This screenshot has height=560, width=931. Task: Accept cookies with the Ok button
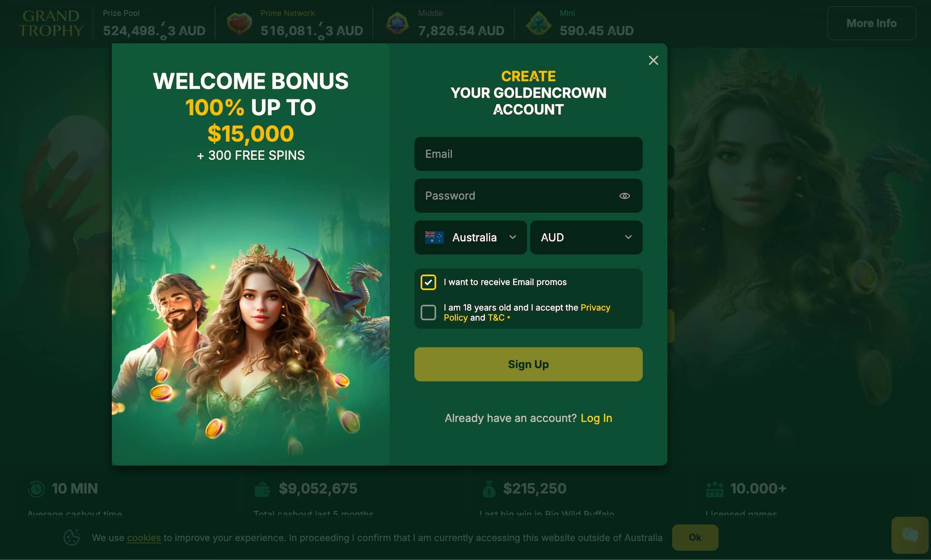pyautogui.click(x=695, y=538)
